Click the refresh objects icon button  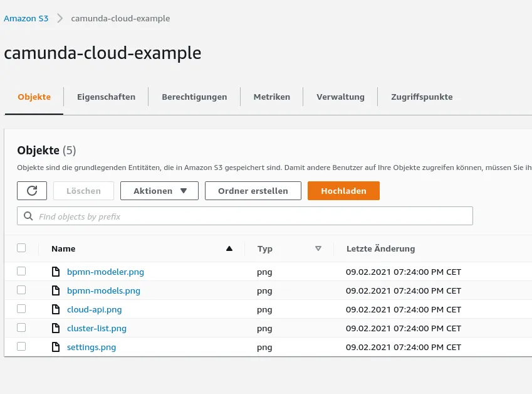(x=32, y=191)
